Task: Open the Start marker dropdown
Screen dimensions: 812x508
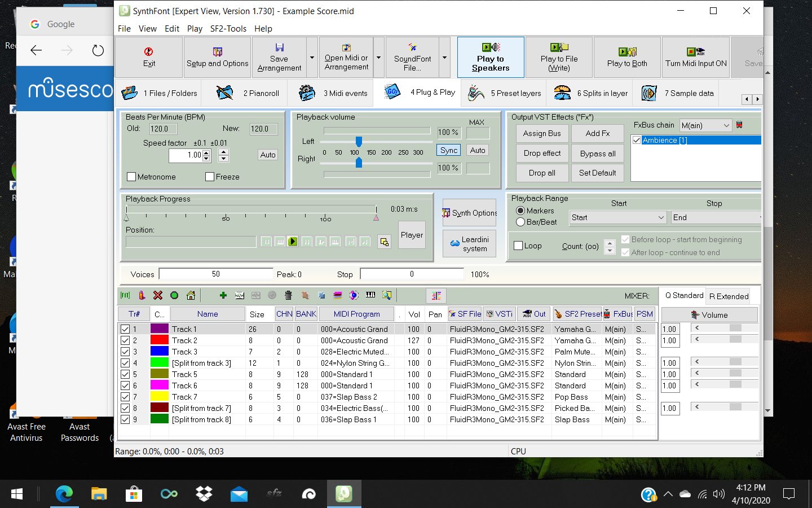Action: click(x=618, y=217)
